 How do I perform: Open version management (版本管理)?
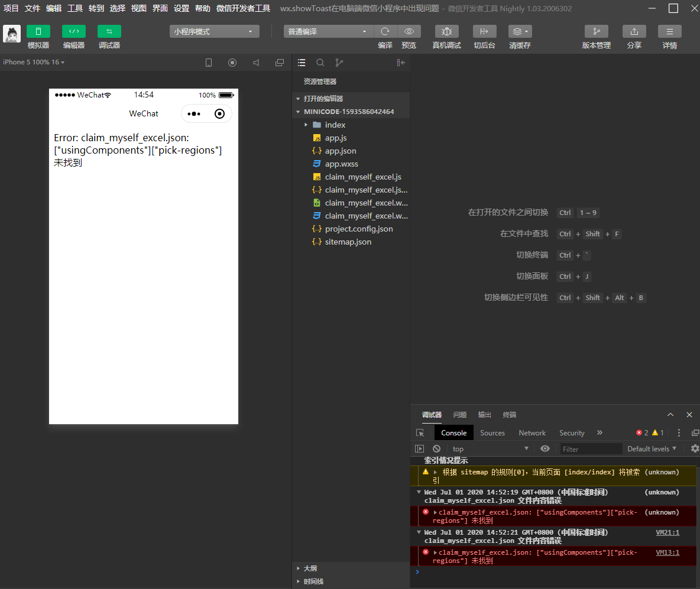(x=597, y=31)
